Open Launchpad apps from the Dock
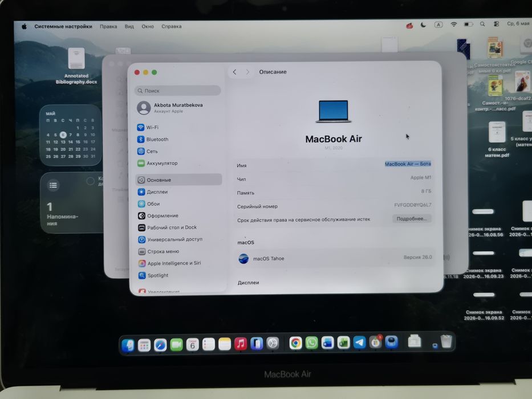The height and width of the screenshot is (399, 532). [x=144, y=345]
